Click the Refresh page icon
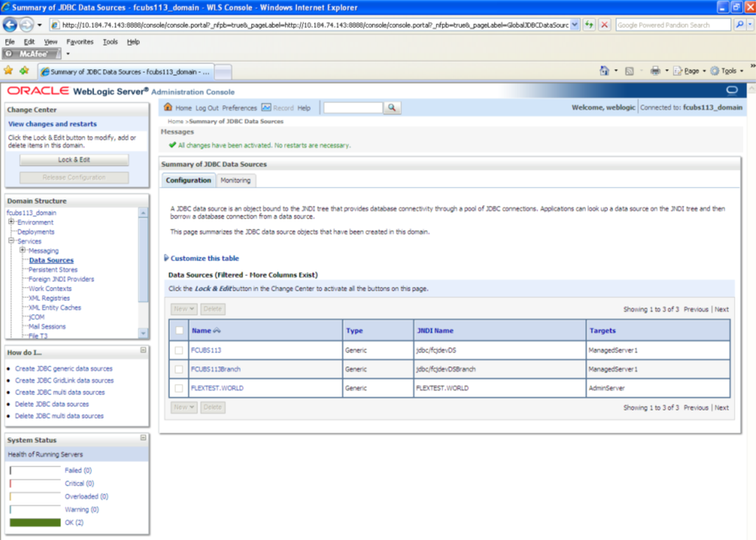Image resolution: width=756 pixels, height=540 pixels. pyautogui.click(x=589, y=24)
